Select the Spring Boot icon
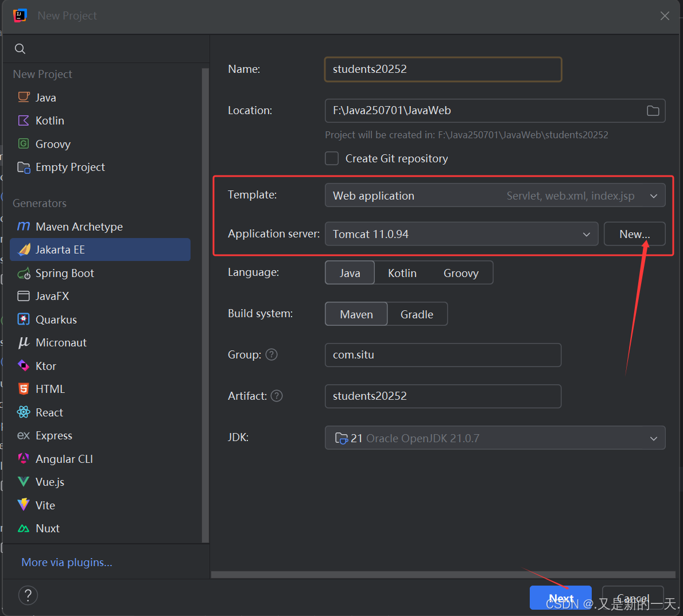Viewport: 683px width, 616px height. (x=24, y=273)
